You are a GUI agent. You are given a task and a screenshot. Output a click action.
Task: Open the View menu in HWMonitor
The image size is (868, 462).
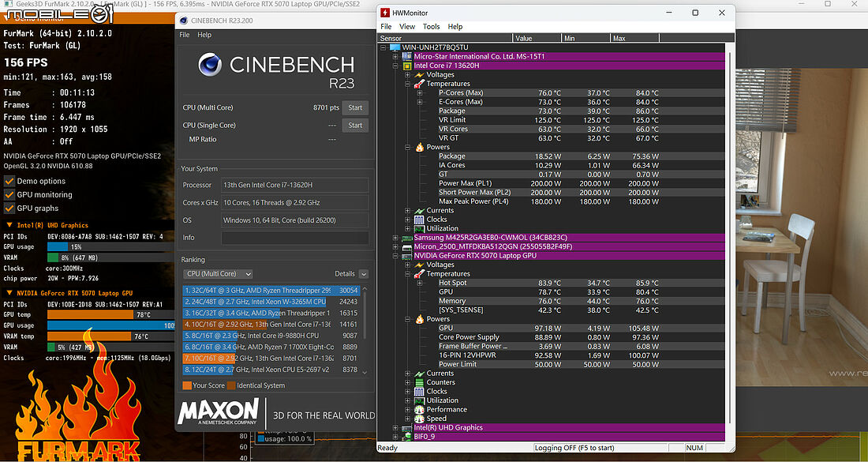[407, 27]
